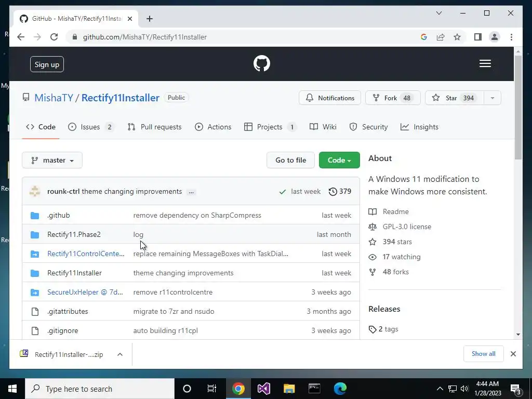Open Task View on the taskbar
Screen dimensions: 532x399
212,389
